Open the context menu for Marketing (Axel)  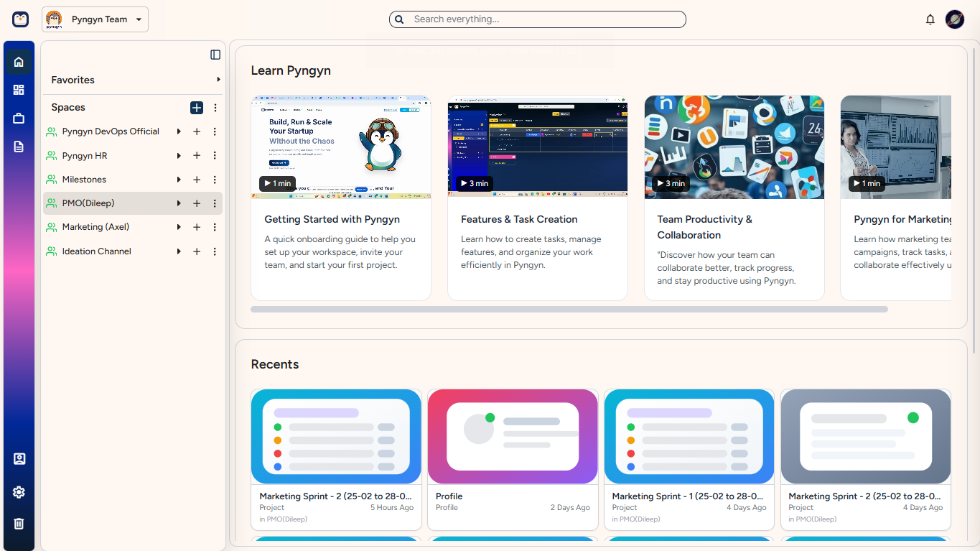coord(215,227)
